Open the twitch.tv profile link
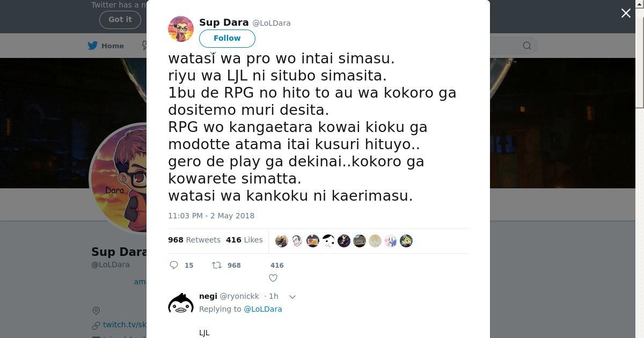This screenshot has height=338, width=644. [x=125, y=325]
